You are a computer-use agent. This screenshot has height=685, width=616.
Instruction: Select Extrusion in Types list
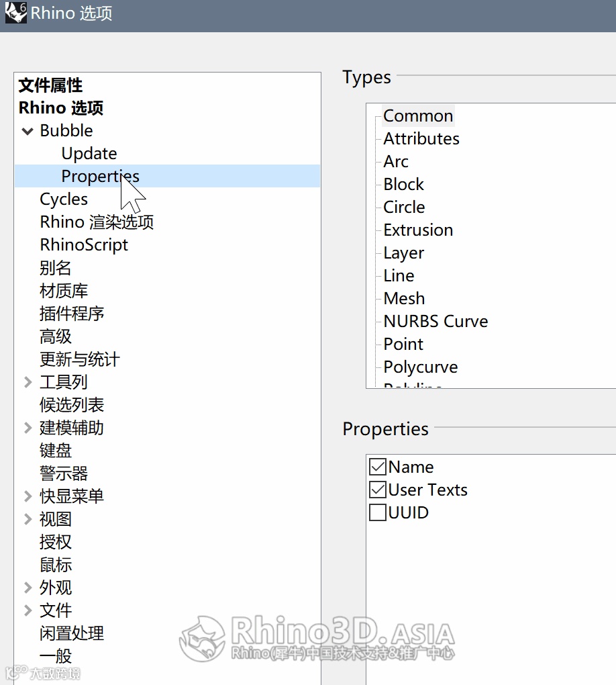418,230
